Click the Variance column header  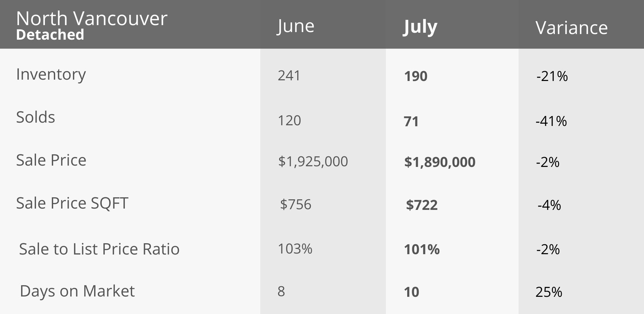[571, 27]
